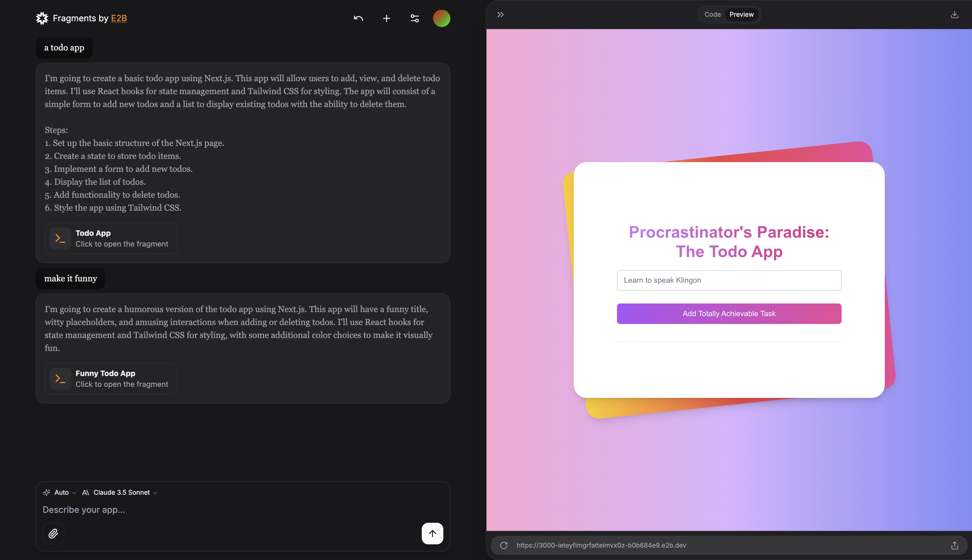Switch to the Code tab

pyautogui.click(x=712, y=15)
